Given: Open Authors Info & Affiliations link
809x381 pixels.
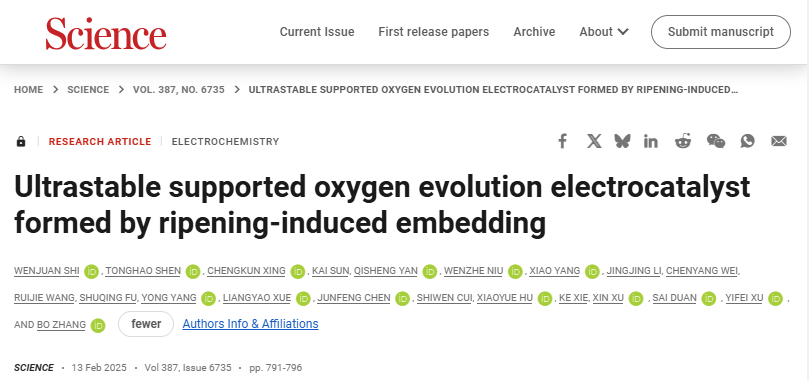Looking at the screenshot, I should coord(250,324).
